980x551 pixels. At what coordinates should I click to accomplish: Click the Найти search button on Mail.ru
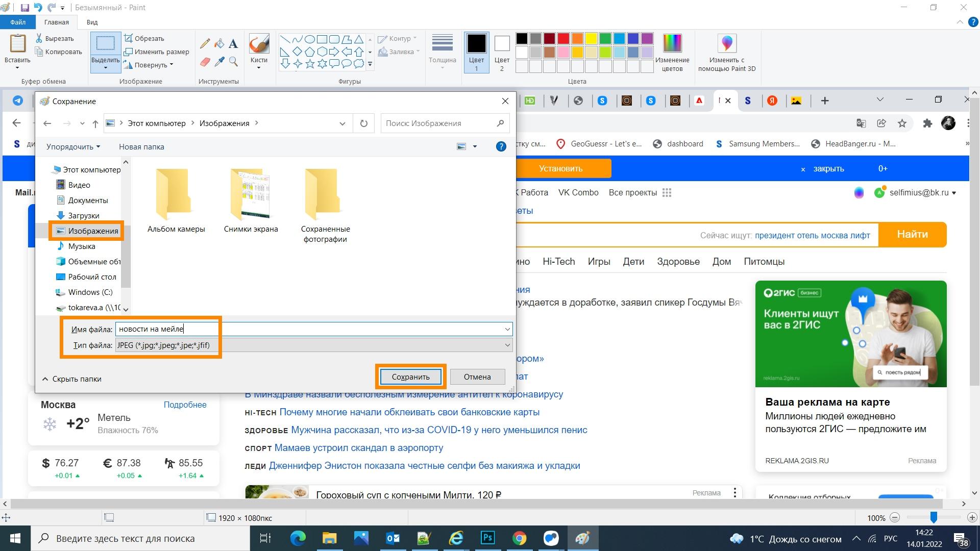coord(913,235)
